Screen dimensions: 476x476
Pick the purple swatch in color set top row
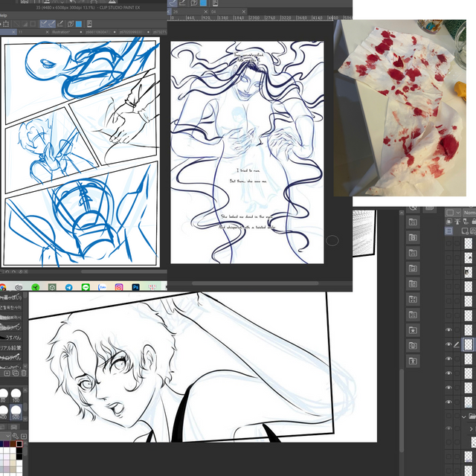tap(7, 444)
